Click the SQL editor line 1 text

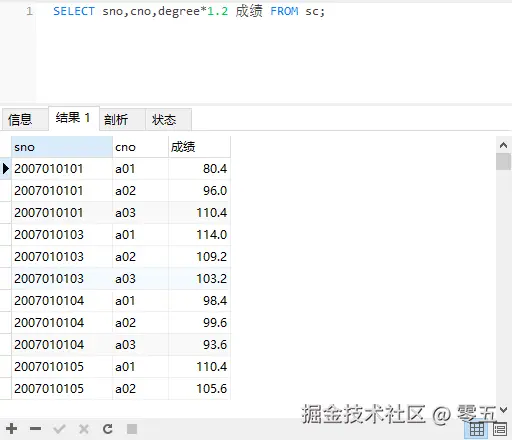(189, 11)
